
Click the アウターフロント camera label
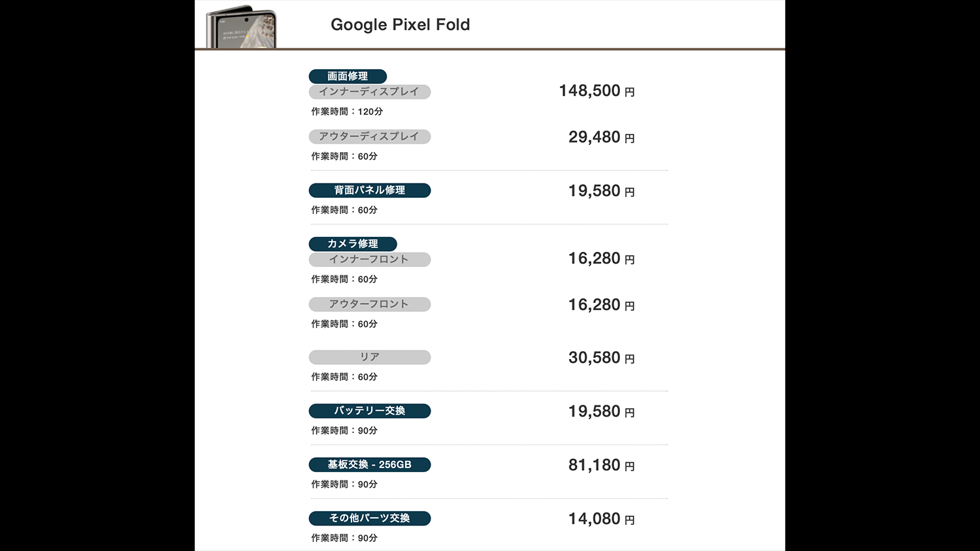tap(369, 304)
